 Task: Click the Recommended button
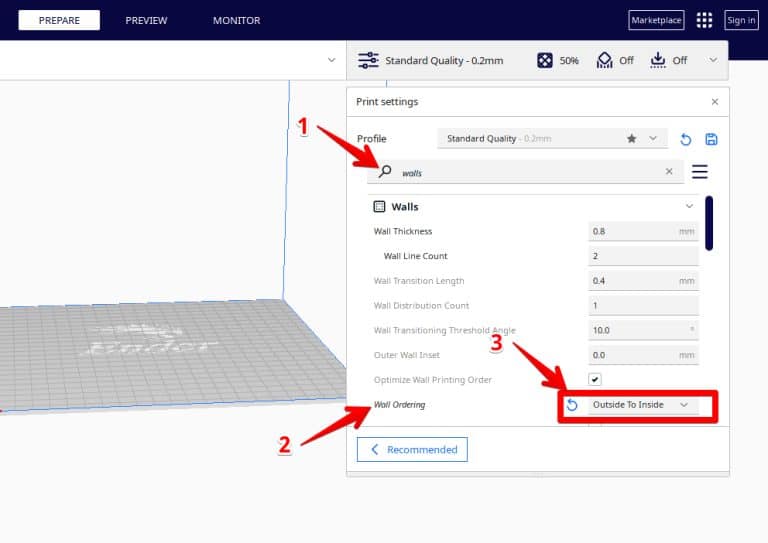click(x=412, y=450)
